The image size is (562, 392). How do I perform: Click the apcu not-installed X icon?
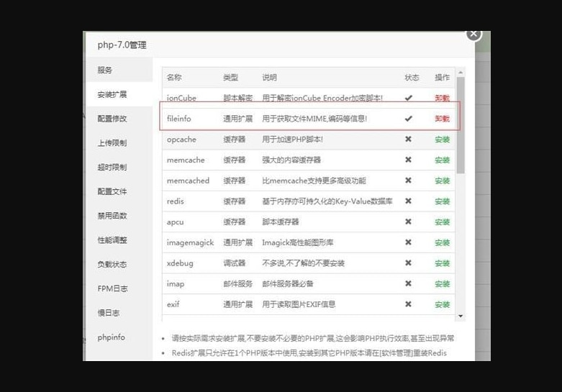click(x=409, y=222)
